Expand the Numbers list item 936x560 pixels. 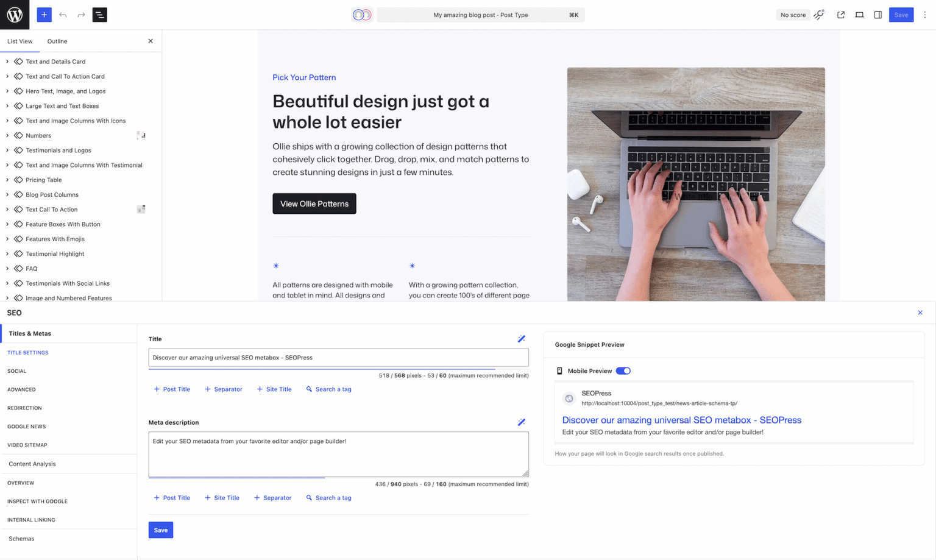coord(7,135)
